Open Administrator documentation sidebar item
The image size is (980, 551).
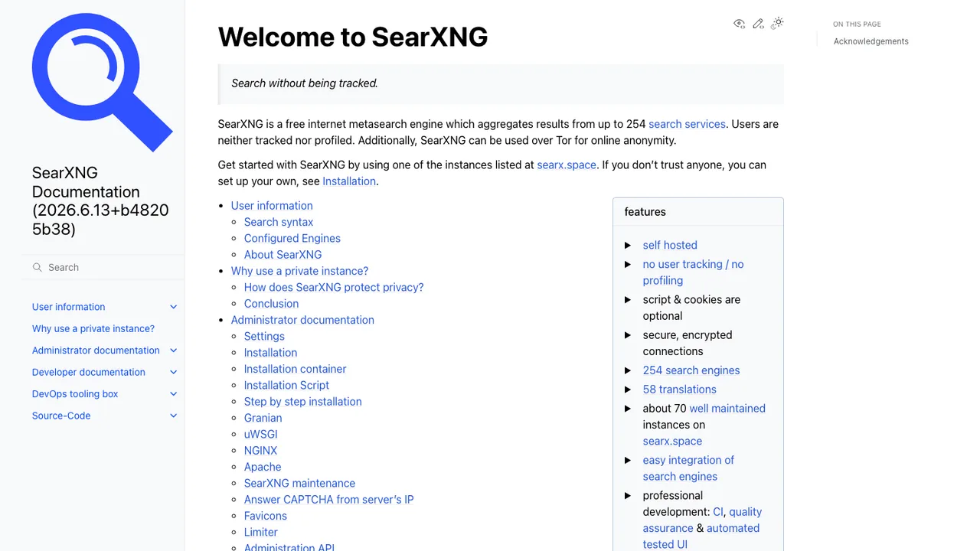pos(96,350)
